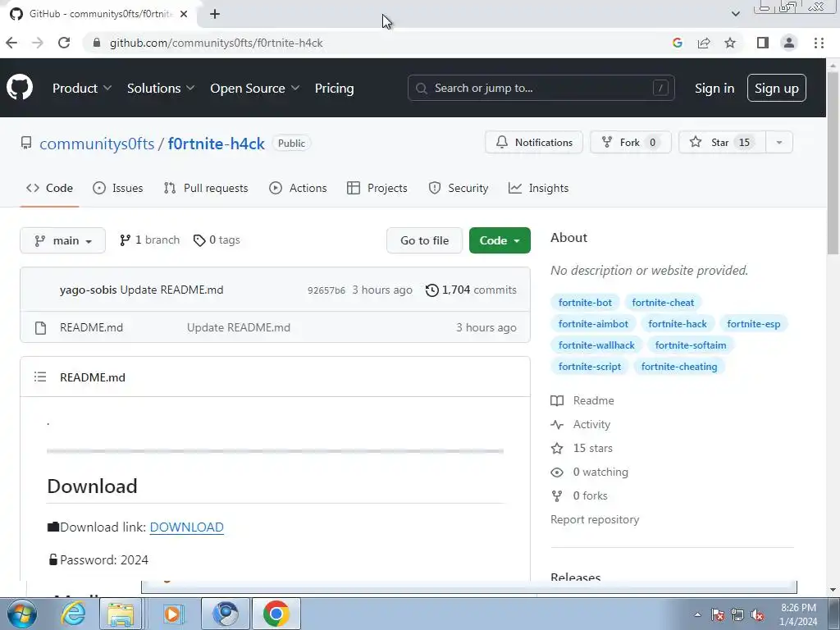Open the Product dropdown menu
The height and width of the screenshot is (630, 840).
(82, 88)
